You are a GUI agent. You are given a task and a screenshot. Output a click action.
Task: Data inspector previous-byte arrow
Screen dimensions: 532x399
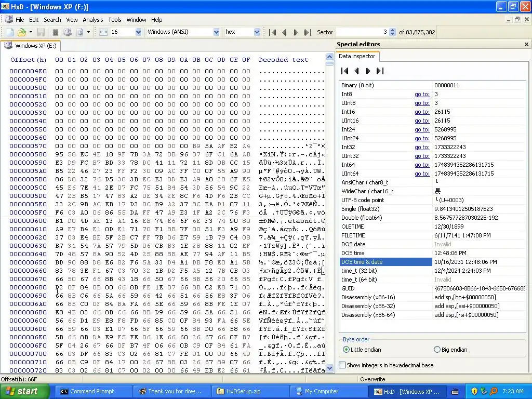[356, 71]
